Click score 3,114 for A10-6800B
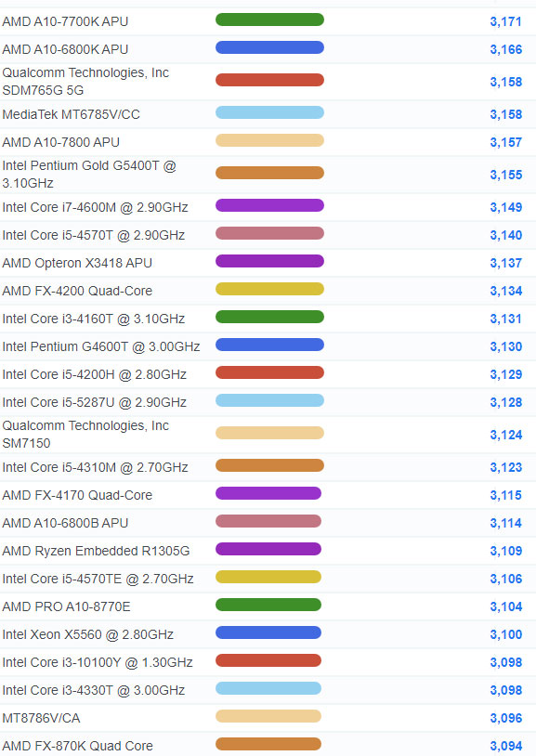 pos(505,524)
